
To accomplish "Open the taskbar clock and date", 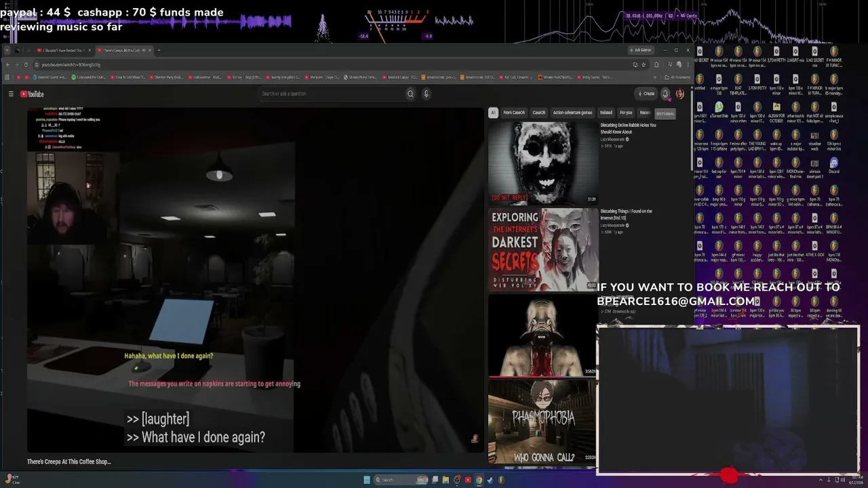I will [855, 480].
